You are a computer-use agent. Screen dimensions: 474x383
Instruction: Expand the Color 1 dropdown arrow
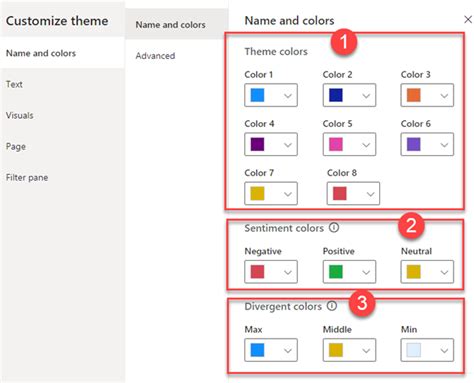[x=288, y=96]
